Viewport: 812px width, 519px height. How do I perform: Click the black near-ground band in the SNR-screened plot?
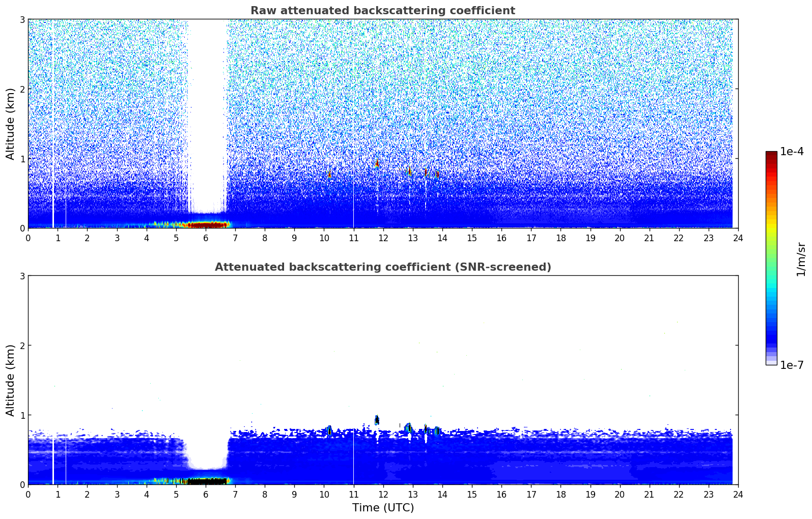coord(207,481)
